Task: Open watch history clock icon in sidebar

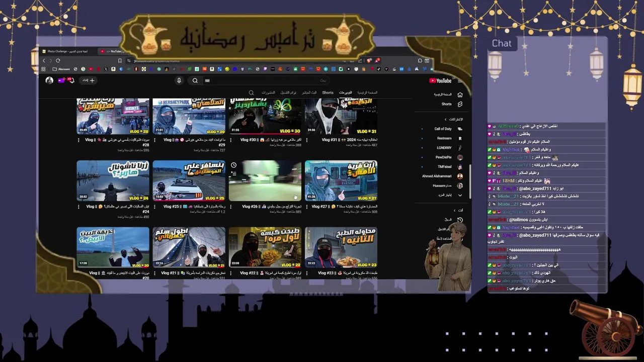Action: 460,220
